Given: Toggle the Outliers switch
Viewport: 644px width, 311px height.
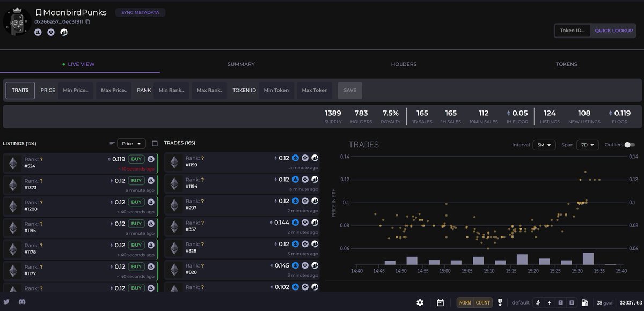Looking at the screenshot, I should pyautogui.click(x=630, y=145).
